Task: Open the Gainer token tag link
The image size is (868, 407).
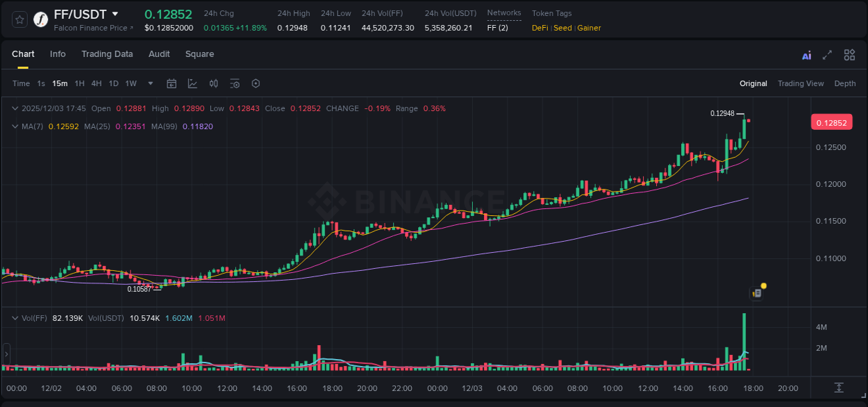Action: click(588, 28)
